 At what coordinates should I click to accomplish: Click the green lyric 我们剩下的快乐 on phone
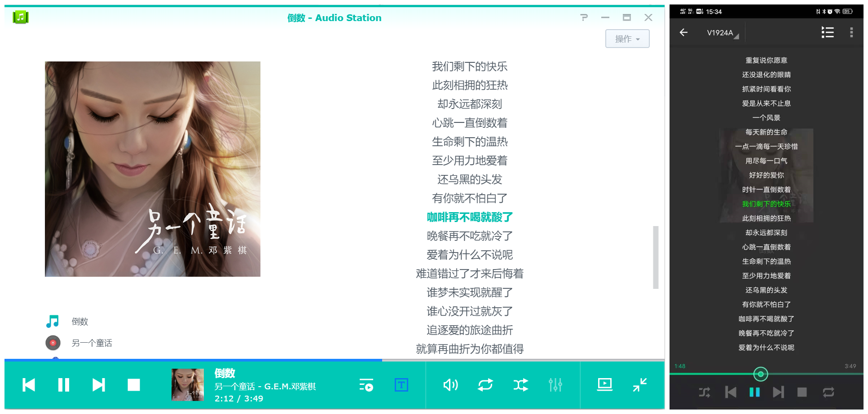(767, 204)
